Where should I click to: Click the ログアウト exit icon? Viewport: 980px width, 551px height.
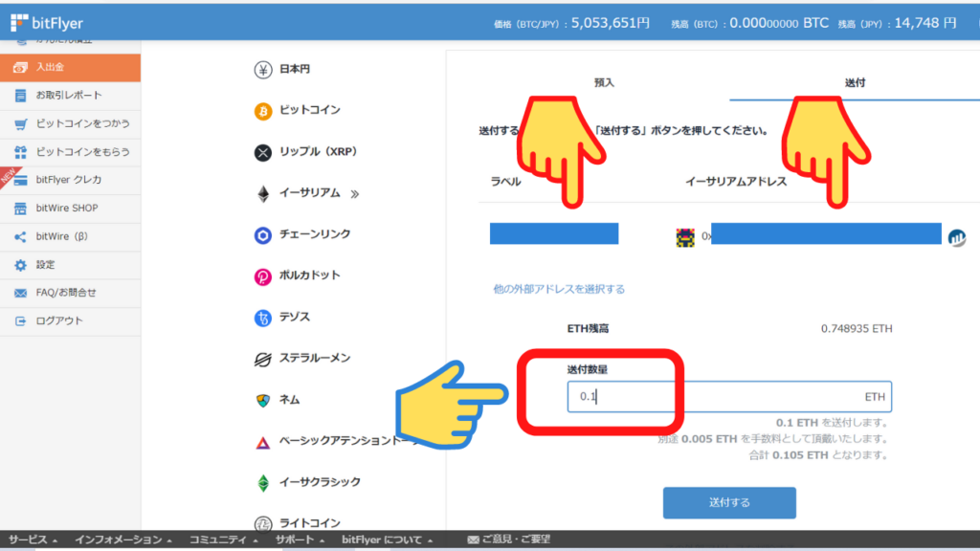point(21,321)
